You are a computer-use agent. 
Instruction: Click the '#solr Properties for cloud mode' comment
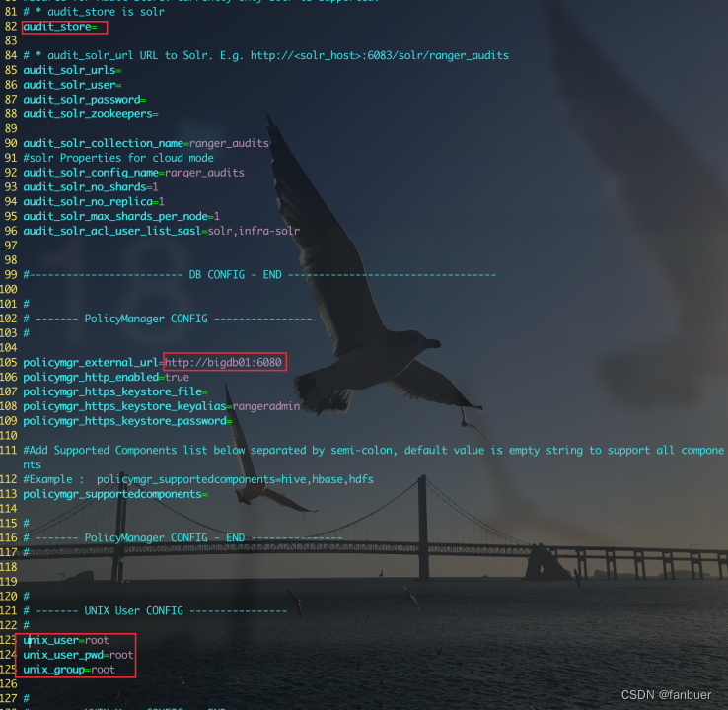[118, 158]
